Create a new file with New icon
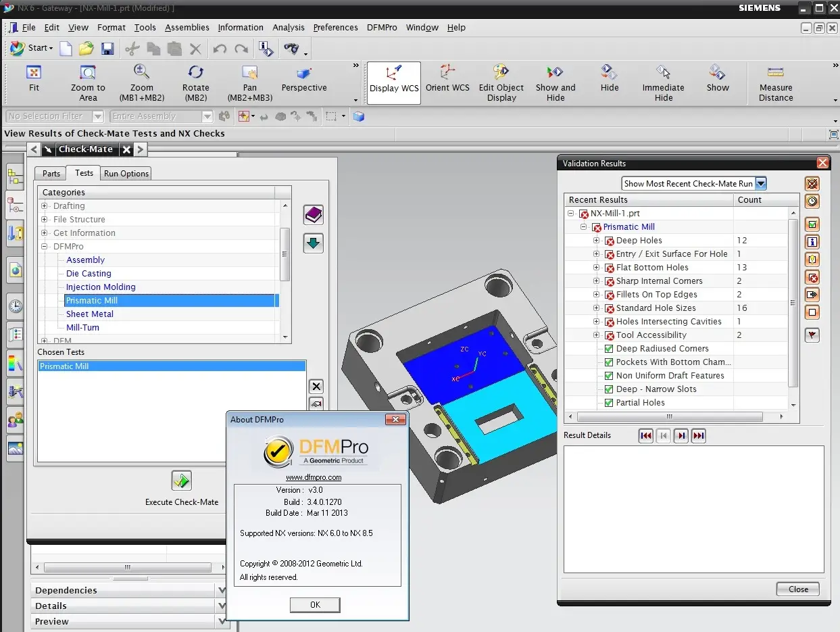Viewport: 840px width, 632px height. coord(66,48)
